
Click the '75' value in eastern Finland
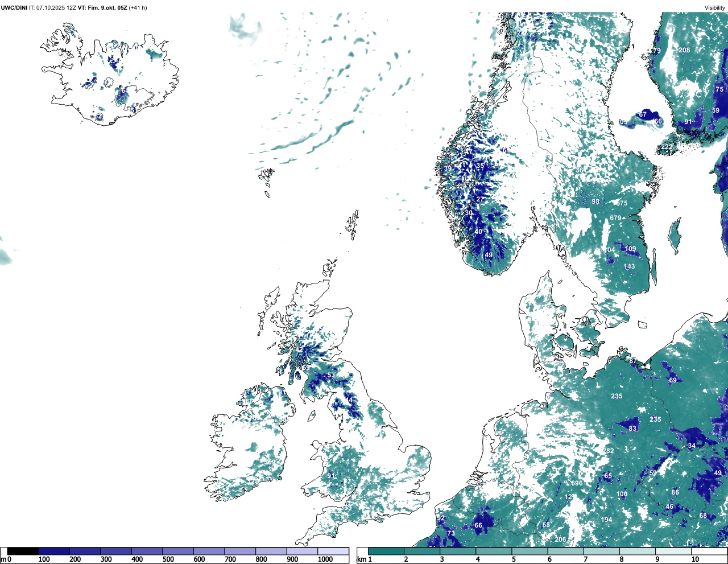coord(719,89)
